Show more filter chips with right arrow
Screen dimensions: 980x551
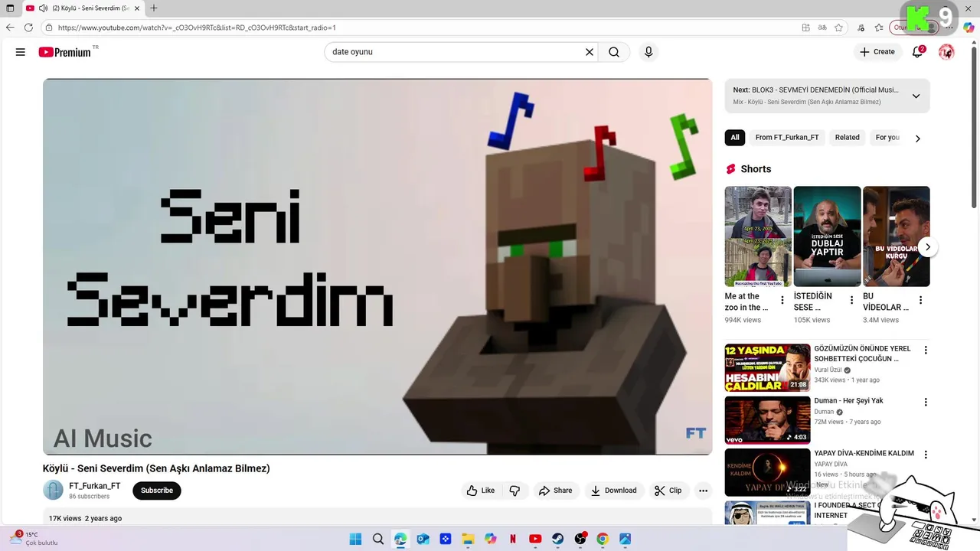917,139
